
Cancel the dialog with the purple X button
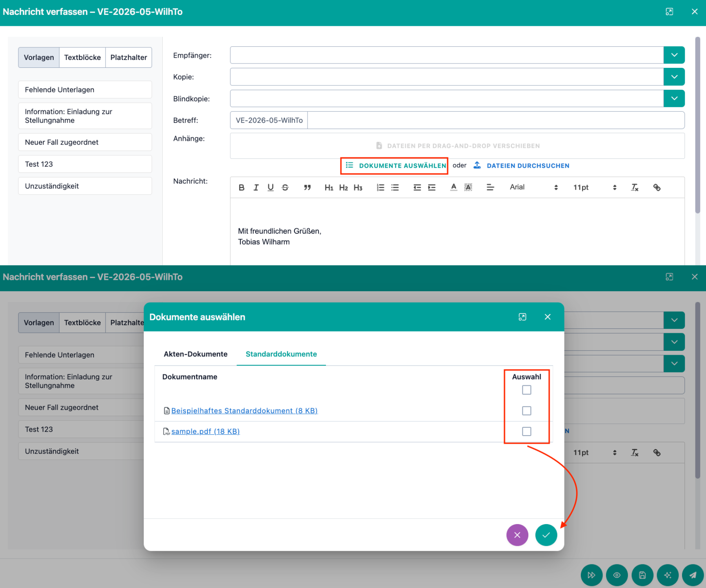pos(517,535)
